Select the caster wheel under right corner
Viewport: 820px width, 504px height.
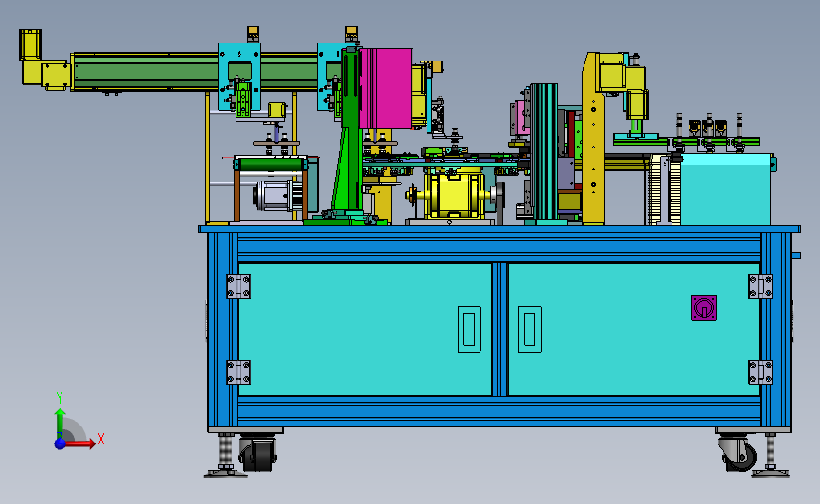click(738, 453)
